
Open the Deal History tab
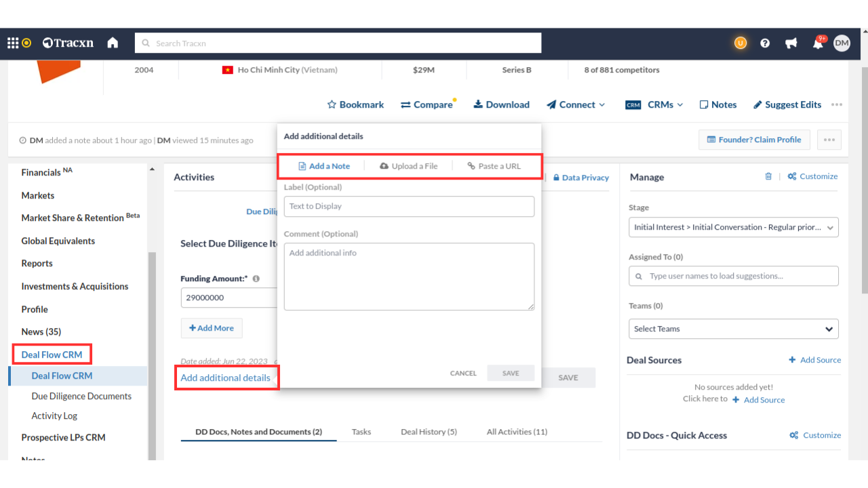coord(429,432)
